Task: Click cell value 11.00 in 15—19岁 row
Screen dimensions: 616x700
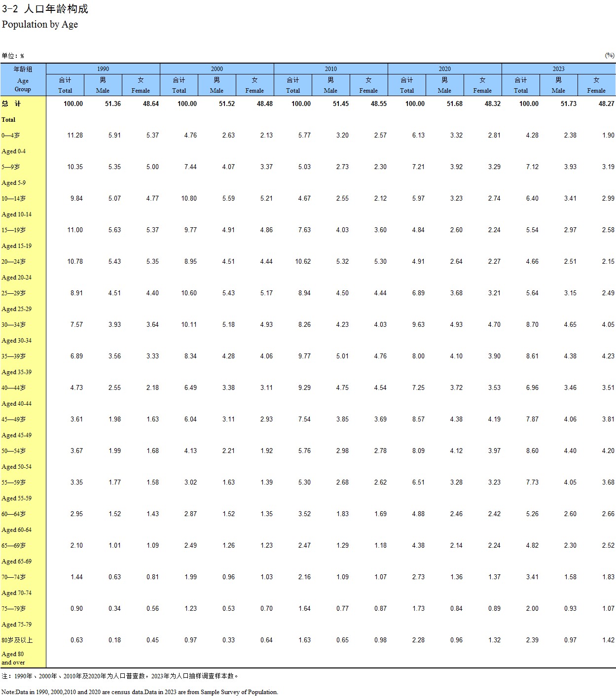Action: click(x=75, y=230)
